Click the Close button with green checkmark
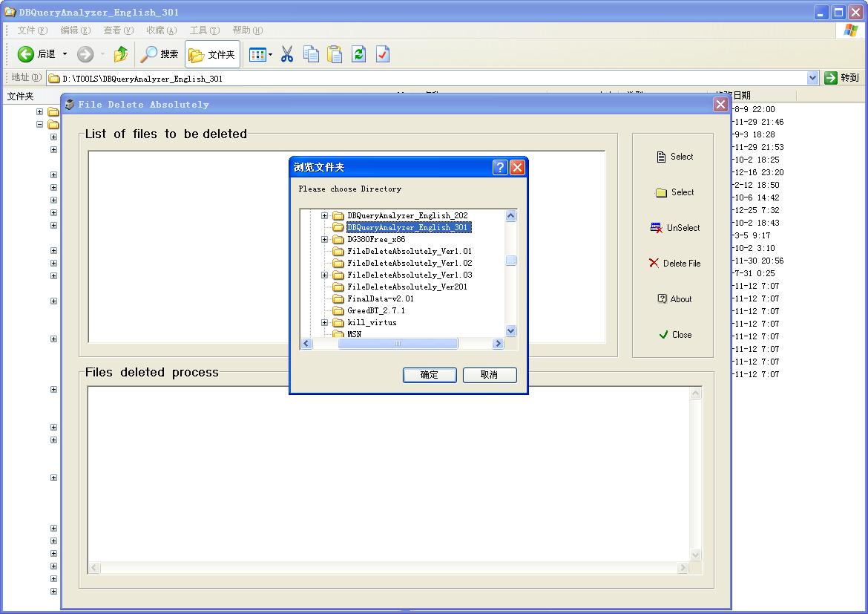This screenshot has height=614, width=868. tap(674, 335)
